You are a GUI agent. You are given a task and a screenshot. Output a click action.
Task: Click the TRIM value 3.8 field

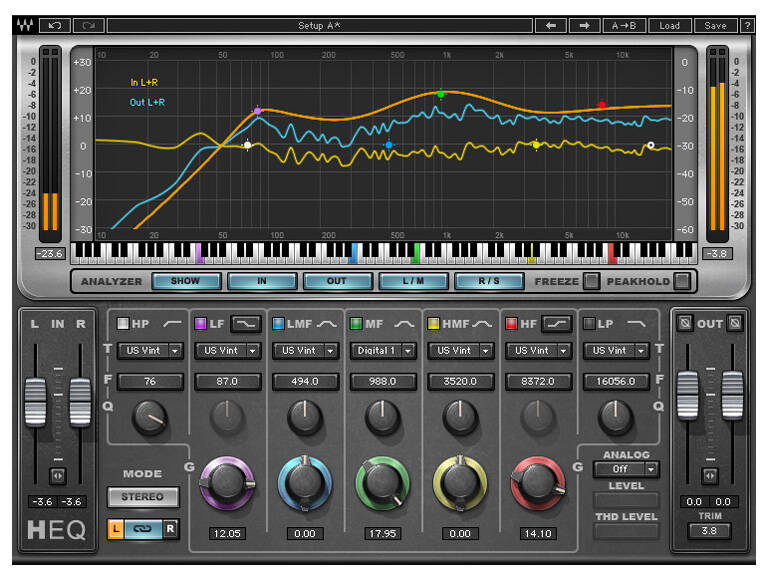(x=709, y=530)
